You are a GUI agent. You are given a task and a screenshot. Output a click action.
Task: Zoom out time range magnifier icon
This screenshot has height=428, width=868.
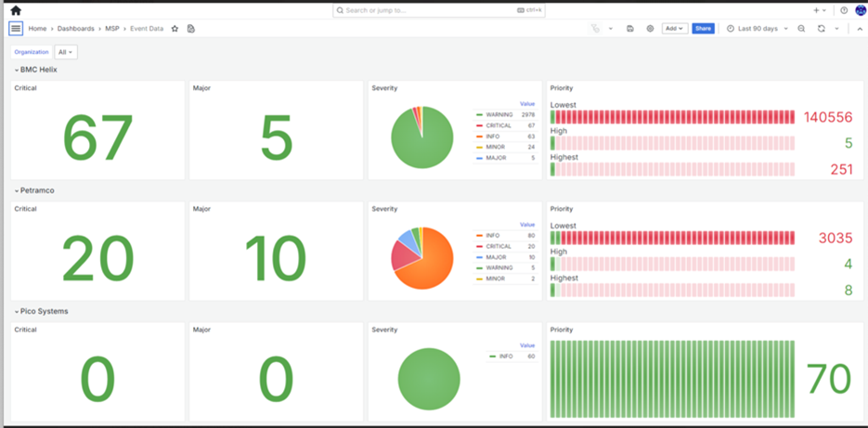801,29
